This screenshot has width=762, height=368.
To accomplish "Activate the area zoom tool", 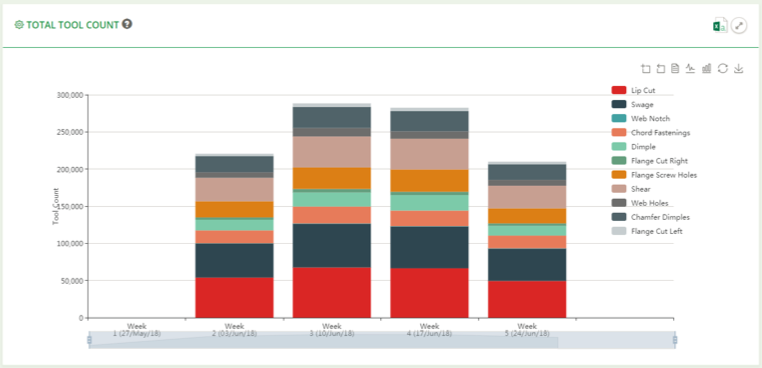I will pyautogui.click(x=645, y=69).
